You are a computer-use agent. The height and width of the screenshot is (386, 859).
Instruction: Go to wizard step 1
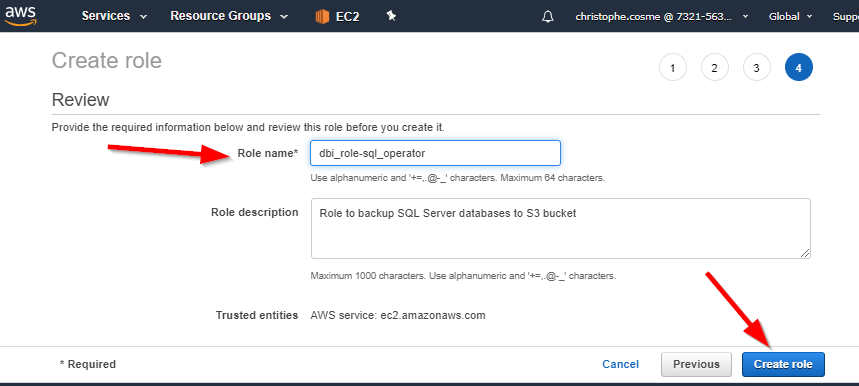(673, 68)
